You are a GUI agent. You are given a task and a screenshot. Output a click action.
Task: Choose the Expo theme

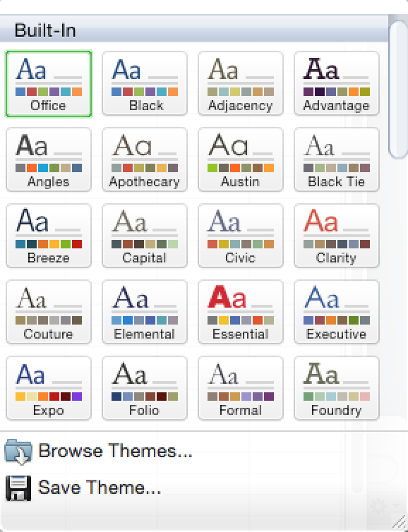[x=49, y=388]
